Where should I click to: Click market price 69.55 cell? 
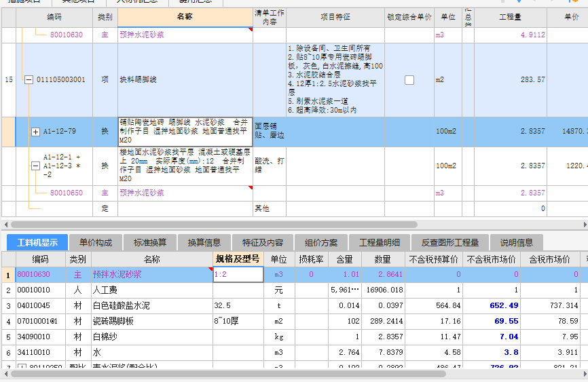pyautogui.click(x=492, y=321)
